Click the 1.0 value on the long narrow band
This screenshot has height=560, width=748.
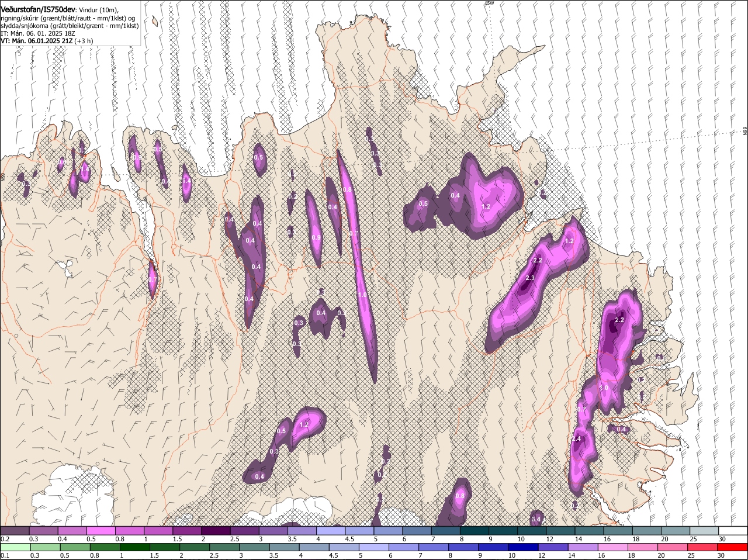click(362, 295)
